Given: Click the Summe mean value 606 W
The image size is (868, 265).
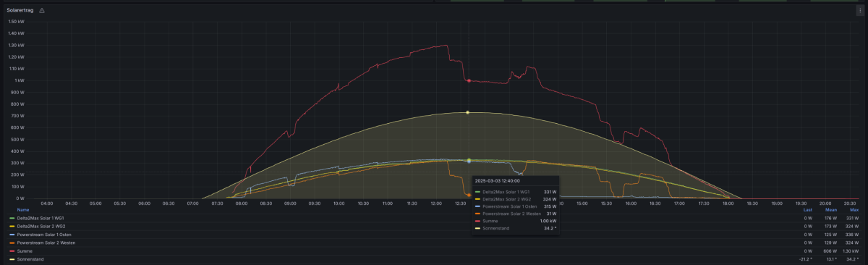Looking at the screenshot, I should click(x=830, y=251).
